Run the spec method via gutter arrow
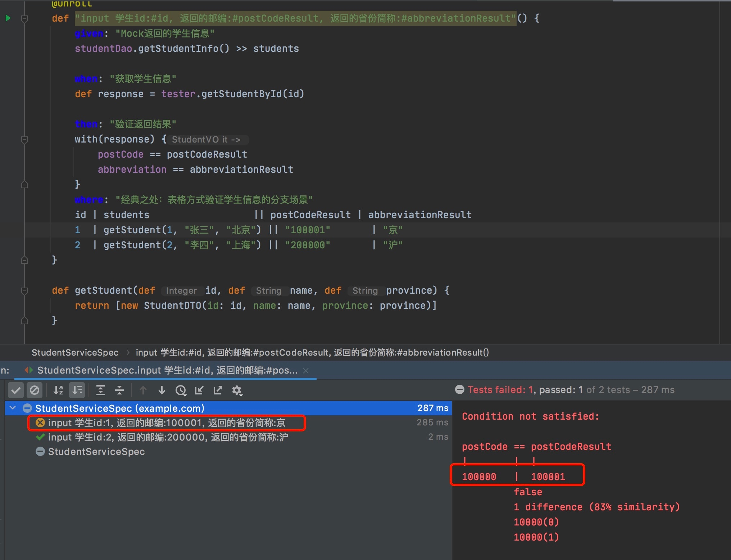 (x=8, y=18)
